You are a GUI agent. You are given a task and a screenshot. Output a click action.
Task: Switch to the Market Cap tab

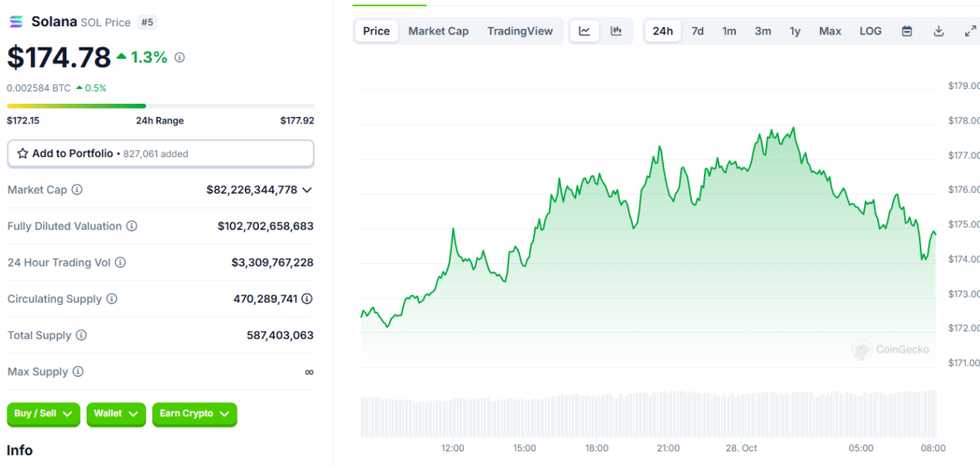438,31
